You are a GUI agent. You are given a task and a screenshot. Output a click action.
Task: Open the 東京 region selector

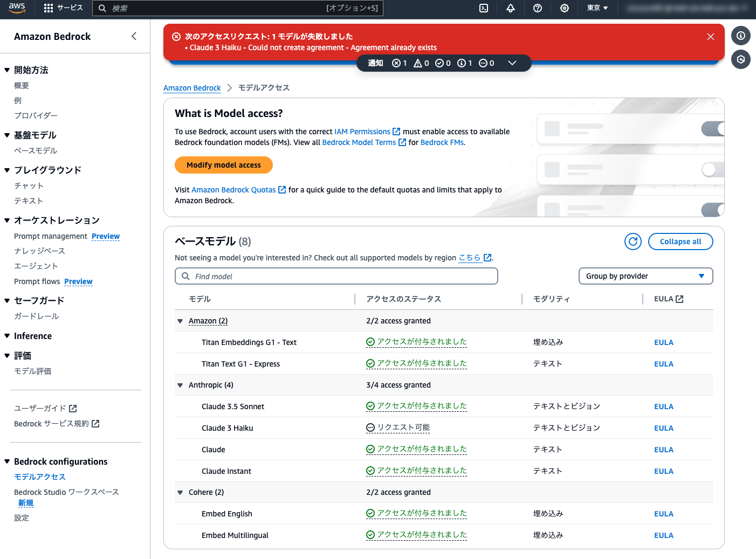(x=597, y=8)
